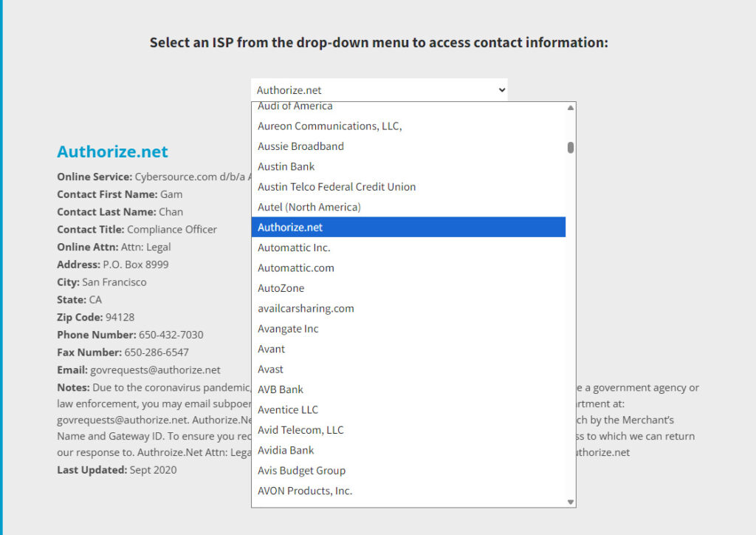The image size is (756, 535).
Task: Choose Aussie Broadband in the dropdown list
Action: coord(300,146)
